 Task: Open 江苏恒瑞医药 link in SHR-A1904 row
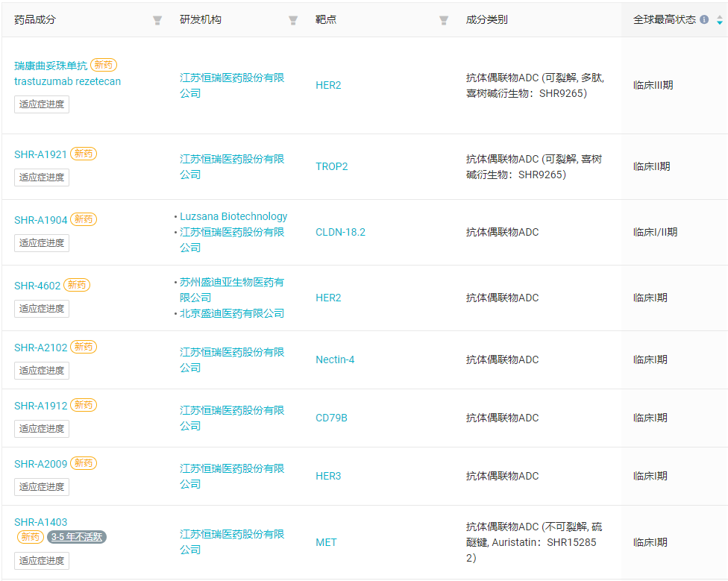tap(232, 239)
